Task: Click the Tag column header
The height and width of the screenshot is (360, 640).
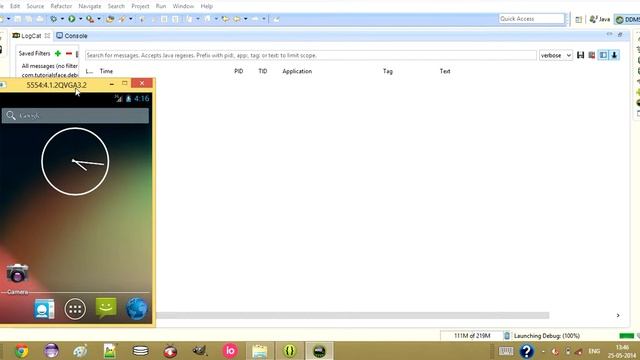Action: (388, 71)
